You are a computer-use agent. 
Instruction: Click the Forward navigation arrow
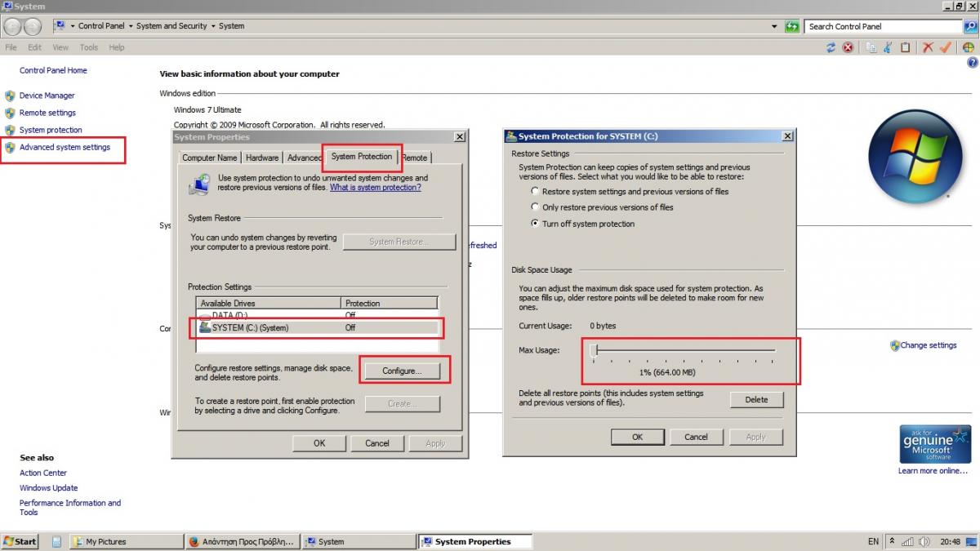pos(33,26)
